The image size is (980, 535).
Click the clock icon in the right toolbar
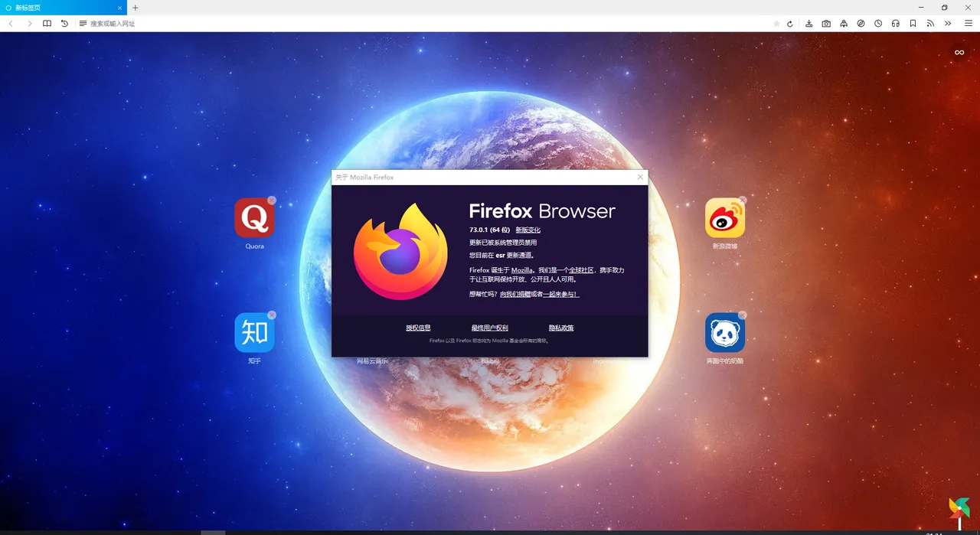tap(878, 24)
